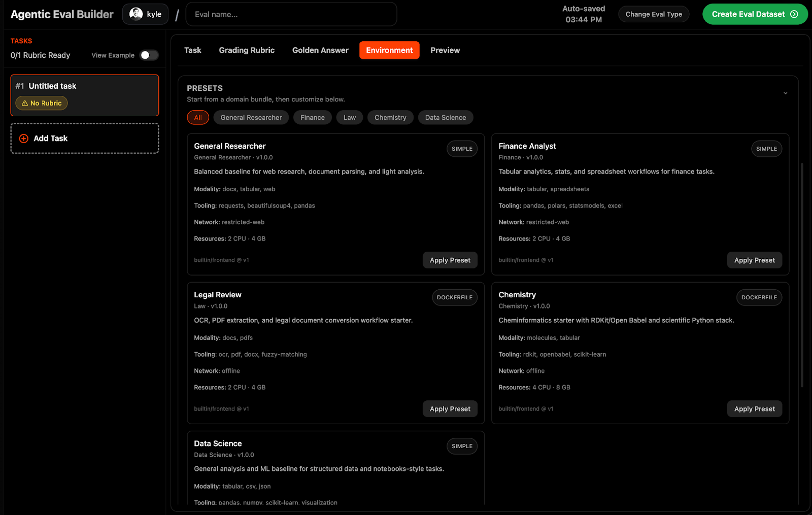Click the warning icon in No Rubric badge

[x=25, y=103]
